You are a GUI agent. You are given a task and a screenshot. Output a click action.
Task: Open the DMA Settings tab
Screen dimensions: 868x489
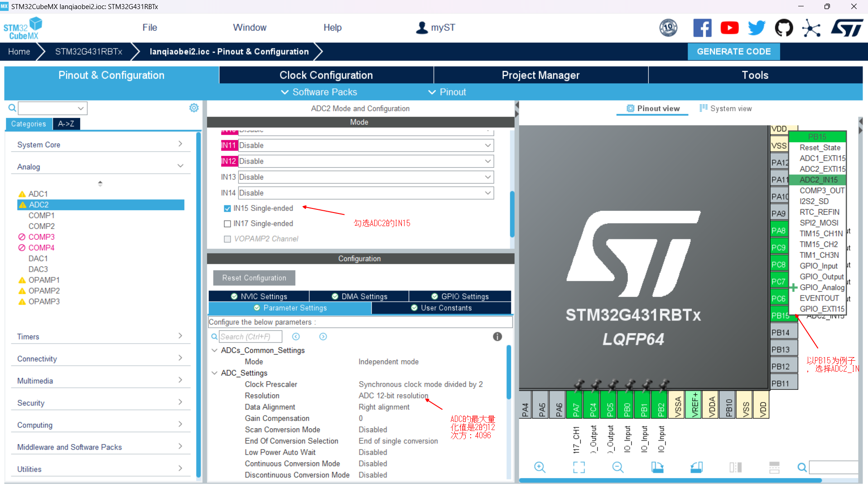[x=359, y=296]
